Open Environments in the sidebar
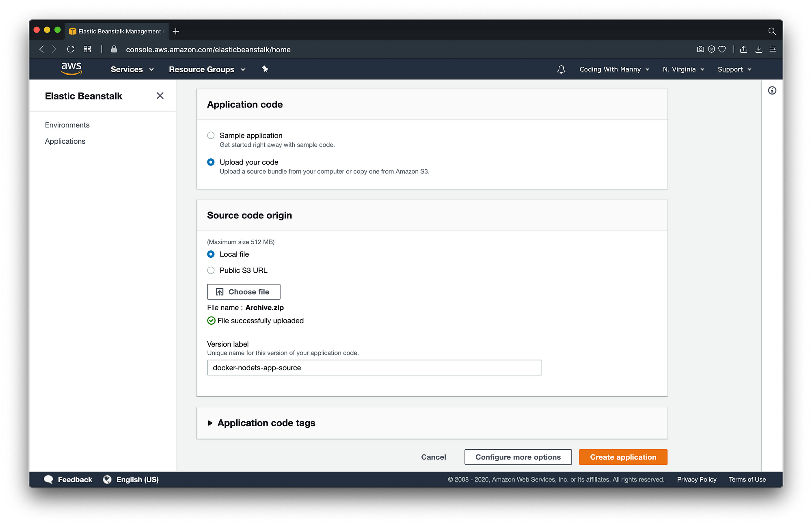 click(x=67, y=125)
